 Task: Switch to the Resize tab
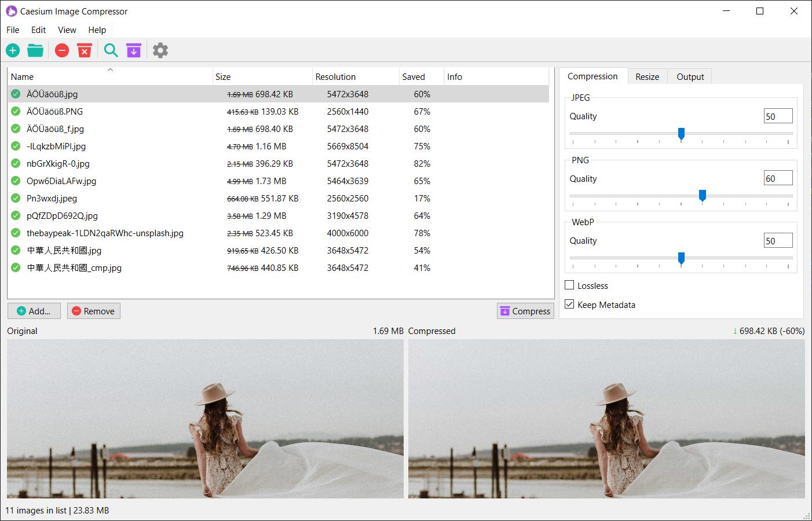coord(647,76)
